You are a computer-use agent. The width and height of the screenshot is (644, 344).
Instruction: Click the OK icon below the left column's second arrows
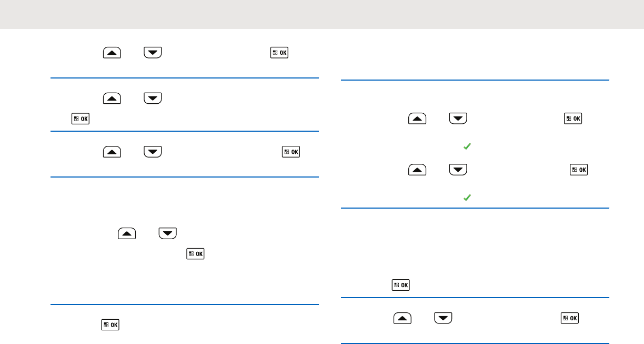80,119
